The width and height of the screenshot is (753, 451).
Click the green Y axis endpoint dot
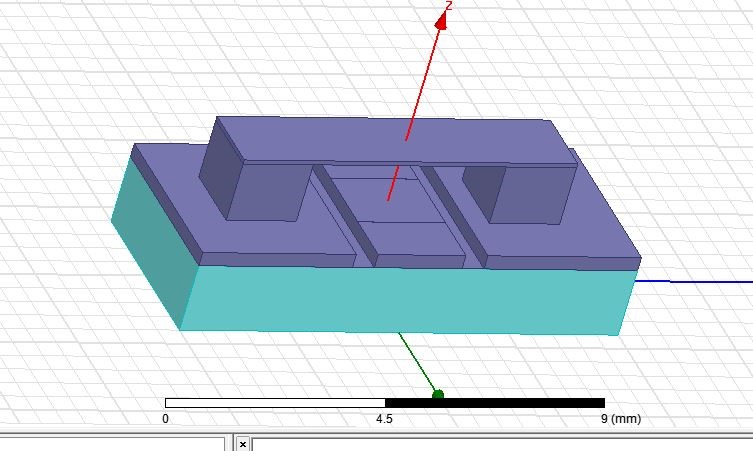click(437, 395)
